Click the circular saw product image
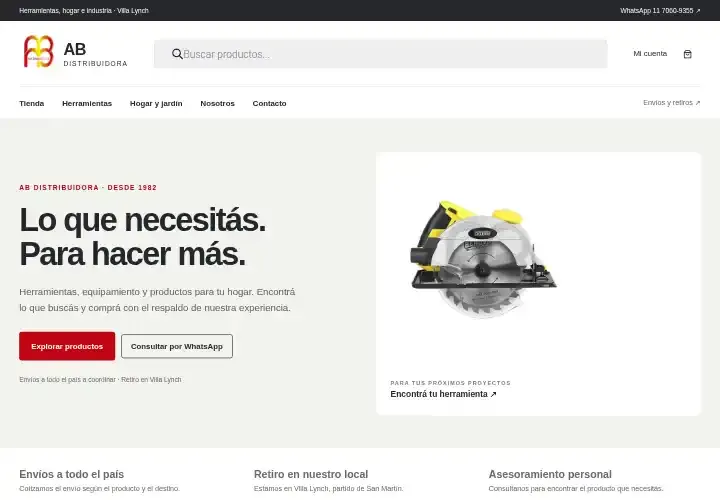Screen dimensions: 720x500 click(483, 259)
